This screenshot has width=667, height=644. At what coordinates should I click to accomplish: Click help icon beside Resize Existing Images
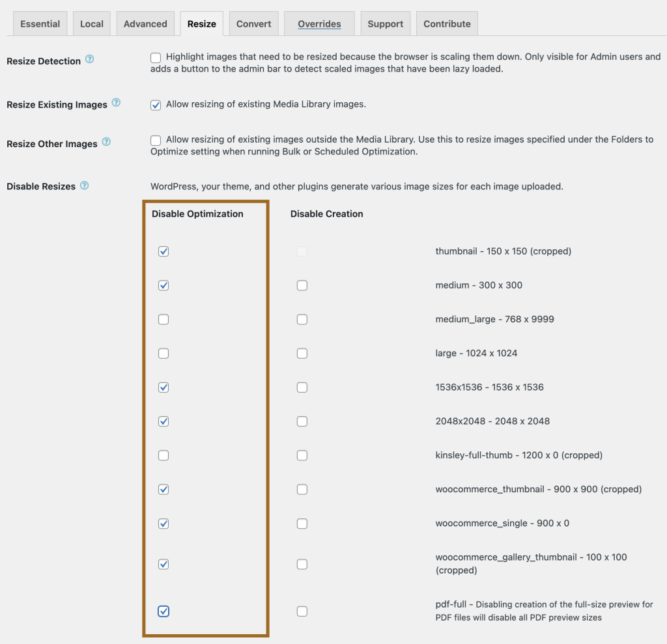tap(116, 103)
